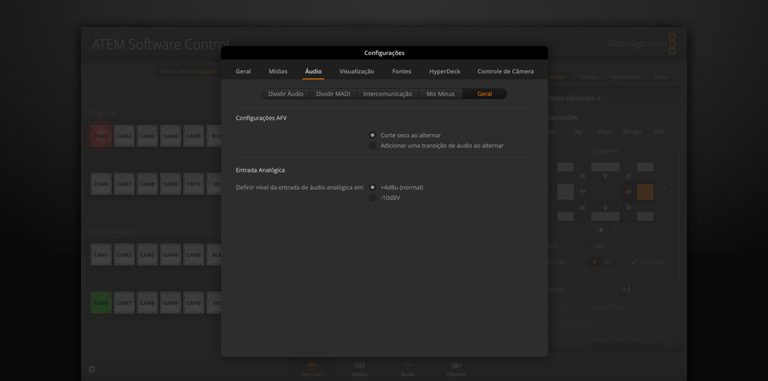Go to the HyperDeck settings tab

pos(445,71)
